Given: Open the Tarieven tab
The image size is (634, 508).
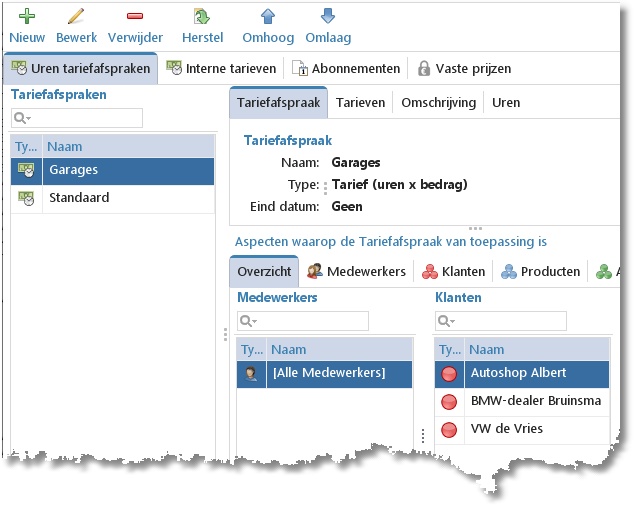Looking at the screenshot, I should pyautogui.click(x=360, y=102).
